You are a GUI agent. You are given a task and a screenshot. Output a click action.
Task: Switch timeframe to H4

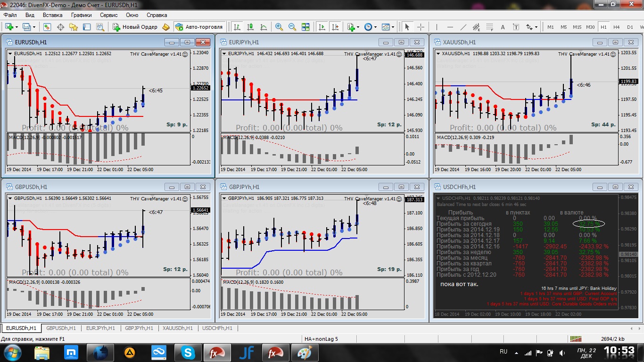pos(617,27)
